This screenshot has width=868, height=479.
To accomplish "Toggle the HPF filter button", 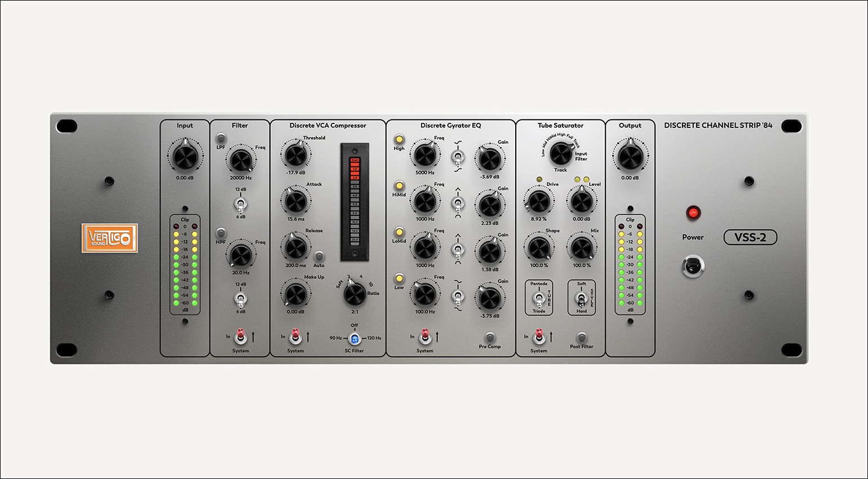I will pyautogui.click(x=221, y=233).
